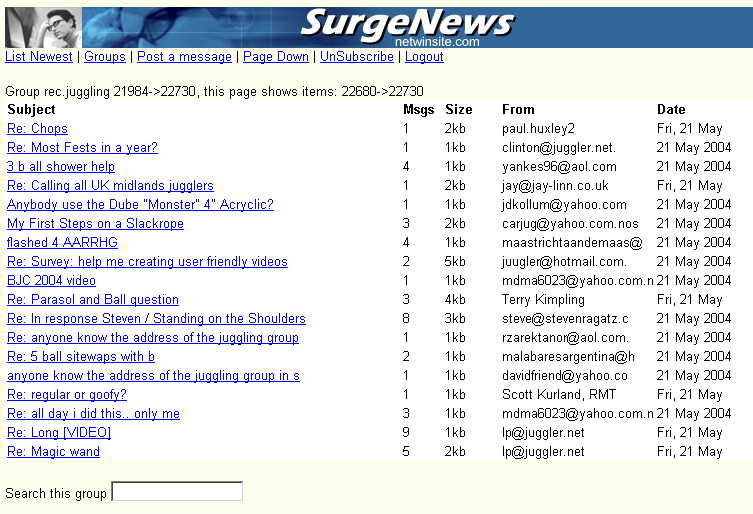Image resolution: width=753 pixels, height=514 pixels.
Task: Open 'My First Steps on a Slackrope'
Action: pyautogui.click(x=95, y=224)
